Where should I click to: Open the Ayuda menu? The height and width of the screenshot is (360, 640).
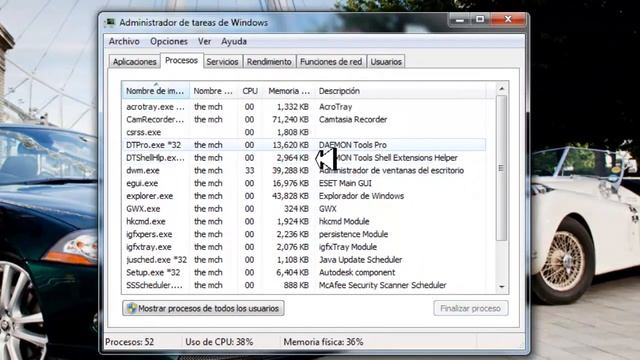234,41
